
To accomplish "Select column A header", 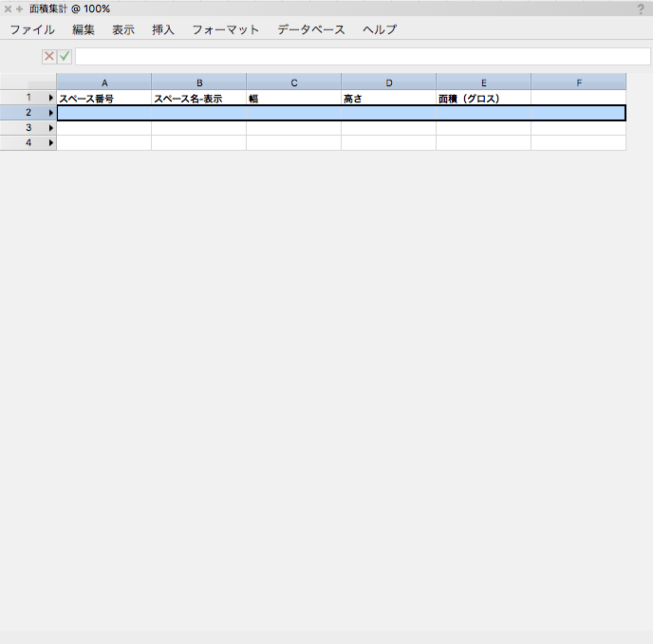I will (x=104, y=83).
